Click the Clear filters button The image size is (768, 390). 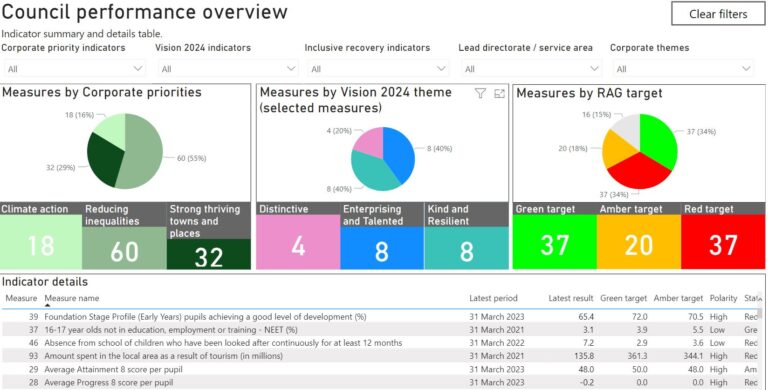[x=718, y=14]
